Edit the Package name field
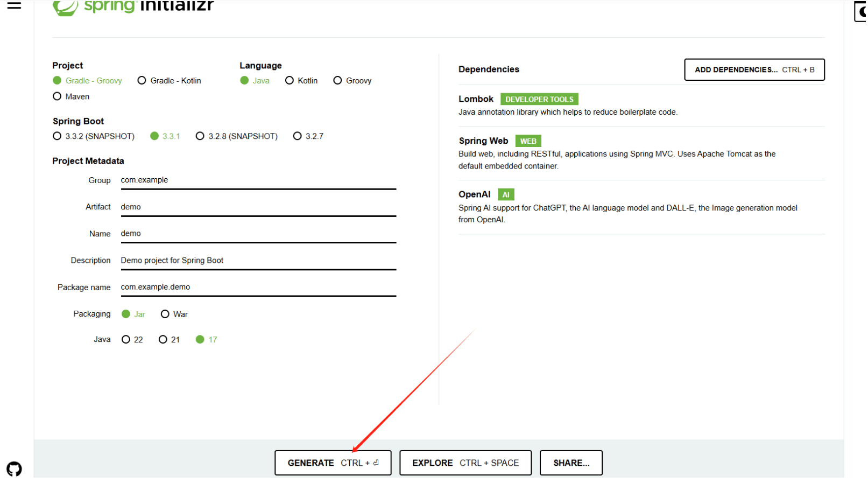868x483 pixels. tap(258, 287)
